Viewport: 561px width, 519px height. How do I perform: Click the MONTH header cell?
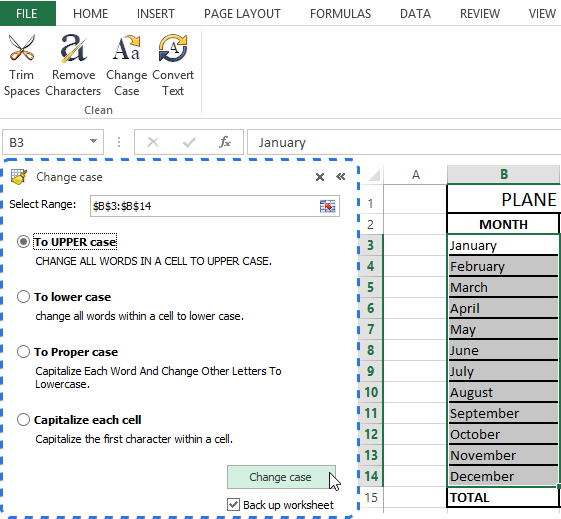tap(503, 224)
